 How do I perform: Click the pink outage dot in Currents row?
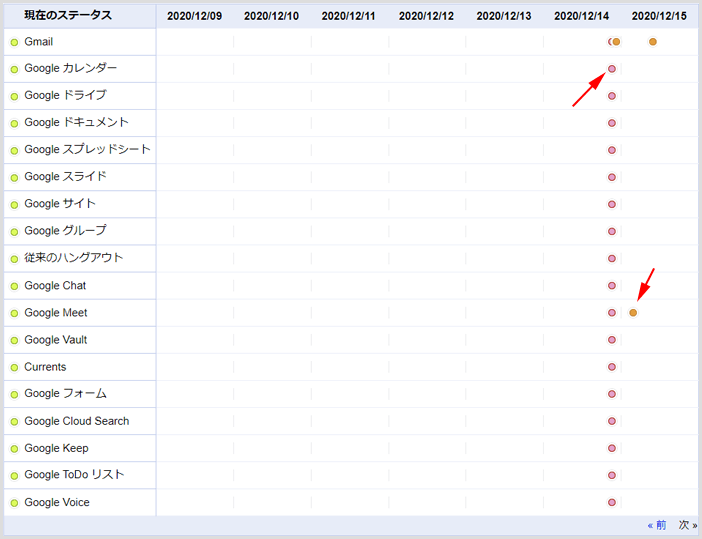pos(612,367)
